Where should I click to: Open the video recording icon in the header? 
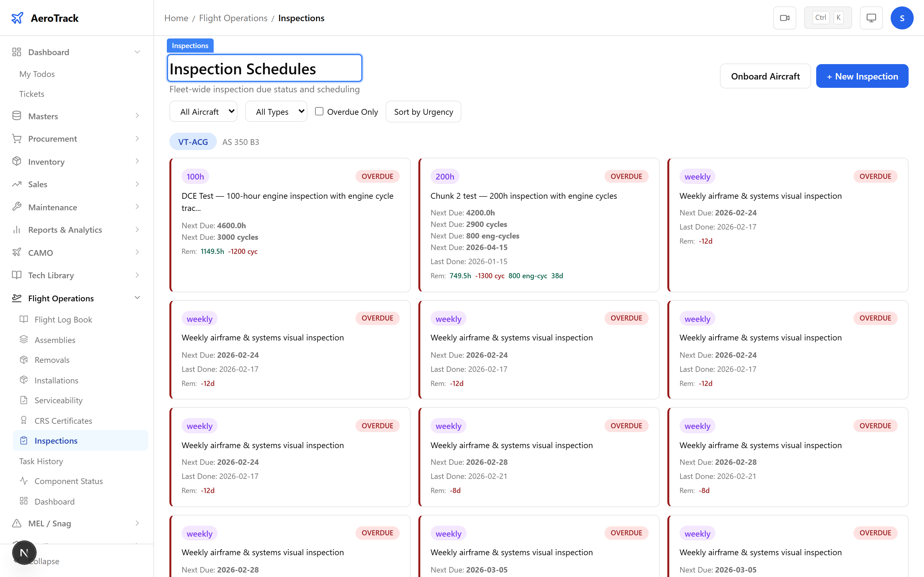point(785,18)
